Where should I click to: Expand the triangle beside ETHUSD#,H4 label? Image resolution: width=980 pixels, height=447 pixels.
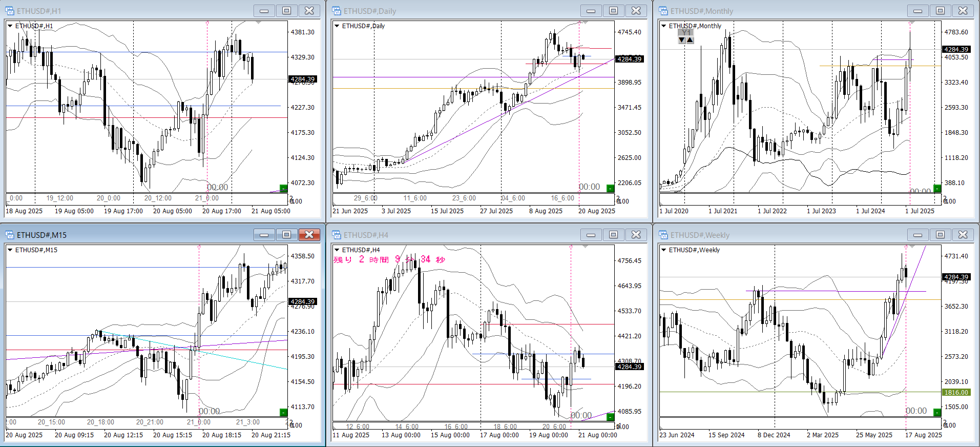[337, 250]
